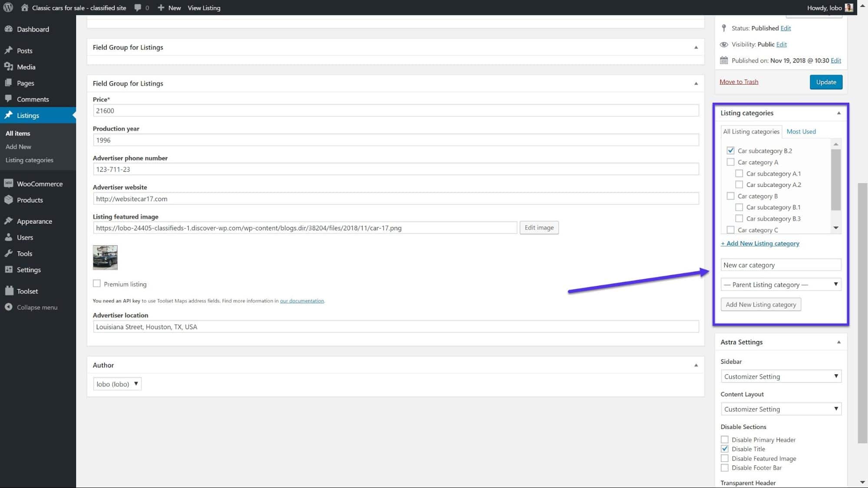The height and width of the screenshot is (488, 868).
Task: Click the Listings menu icon in sidebar
Action: (x=8, y=115)
